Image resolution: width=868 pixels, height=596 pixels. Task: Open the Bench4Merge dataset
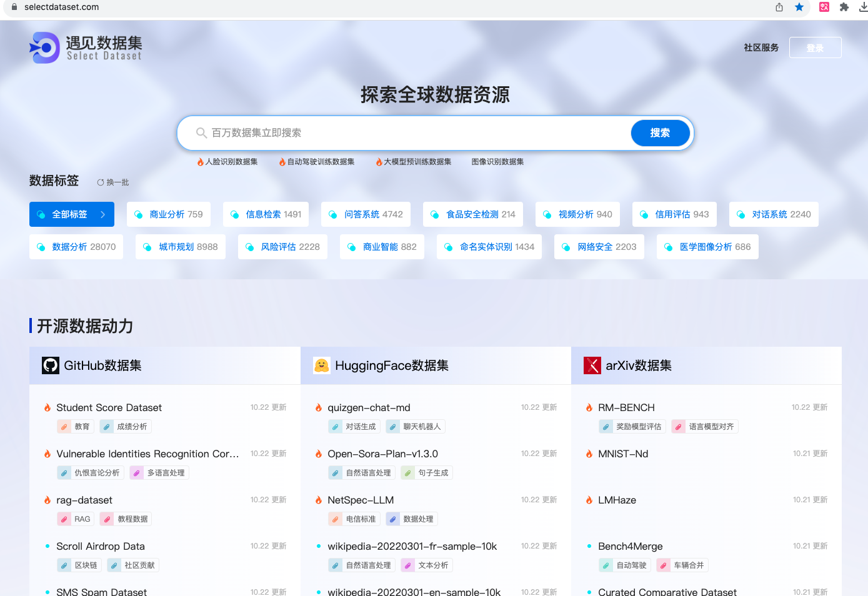point(631,546)
